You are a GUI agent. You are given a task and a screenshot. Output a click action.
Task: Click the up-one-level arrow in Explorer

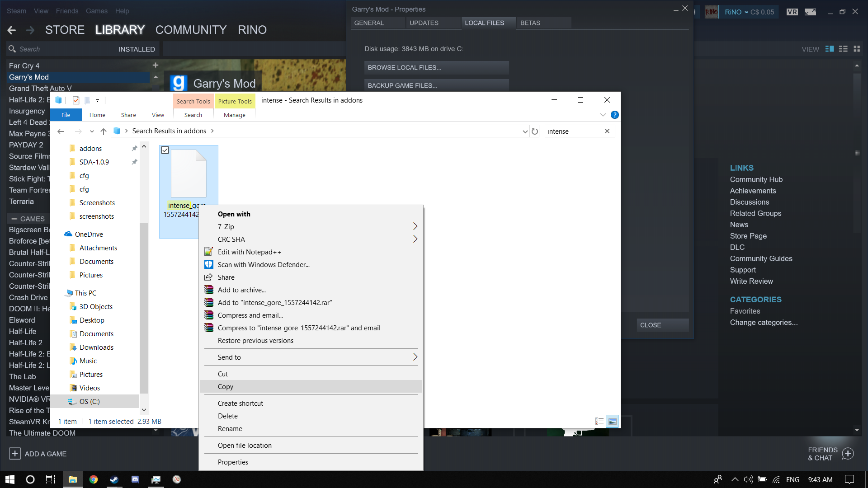pyautogui.click(x=104, y=131)
